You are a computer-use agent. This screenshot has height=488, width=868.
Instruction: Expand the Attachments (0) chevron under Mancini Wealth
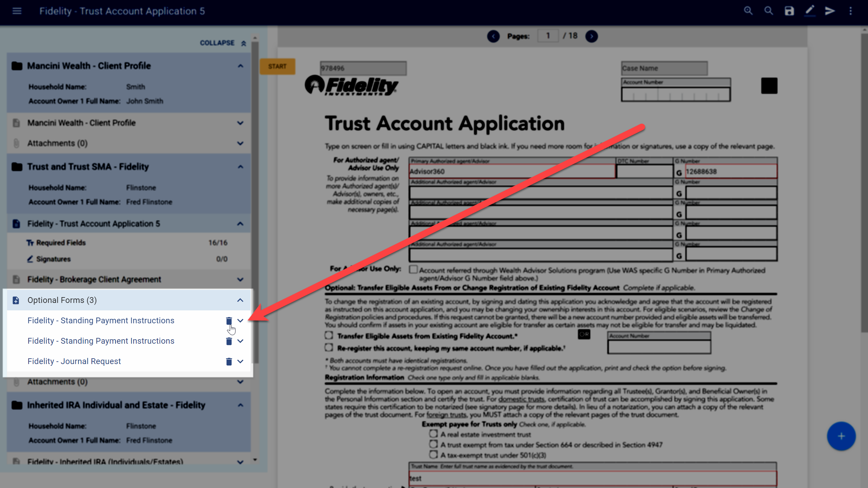(240, 143)
